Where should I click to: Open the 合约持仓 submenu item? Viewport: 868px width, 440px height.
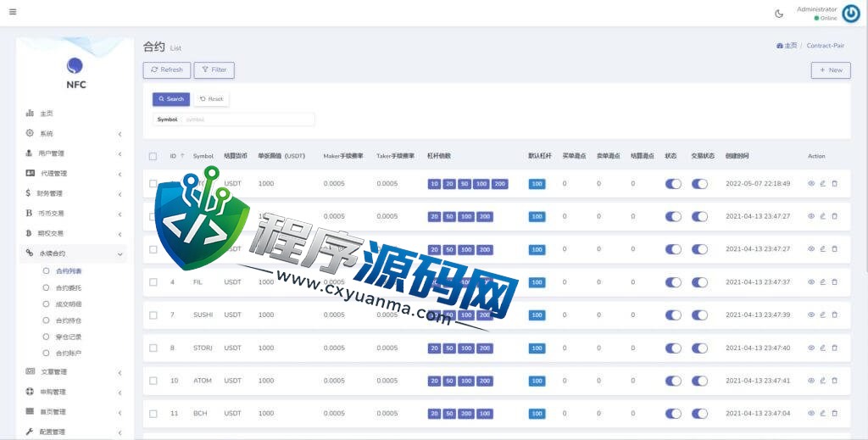(x=69, y=320)
